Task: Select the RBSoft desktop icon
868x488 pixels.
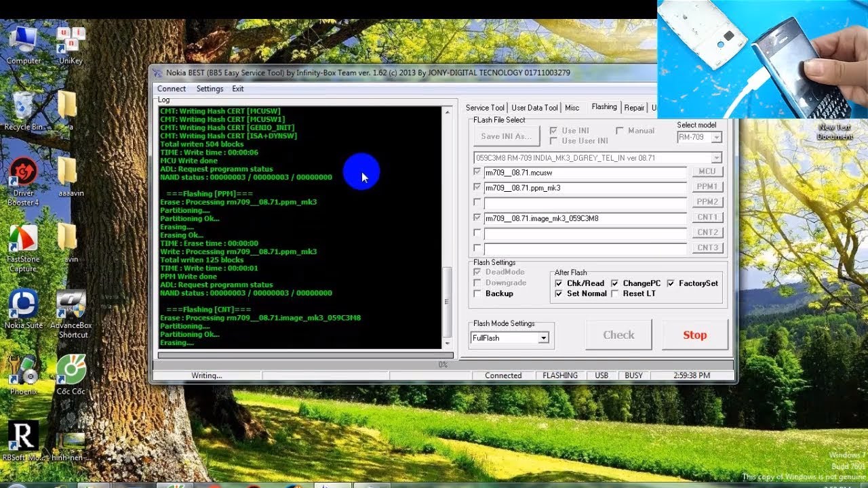Action: (x=23, y=442)
